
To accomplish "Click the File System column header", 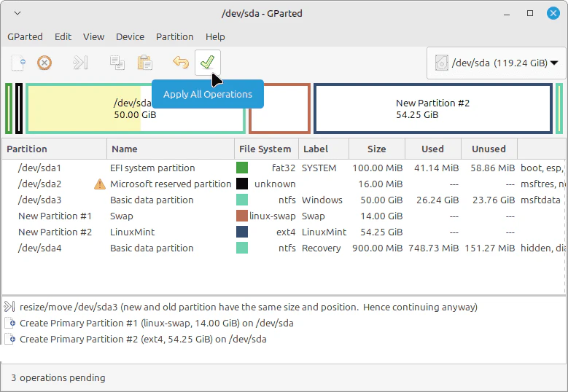I will click(267, 149).
